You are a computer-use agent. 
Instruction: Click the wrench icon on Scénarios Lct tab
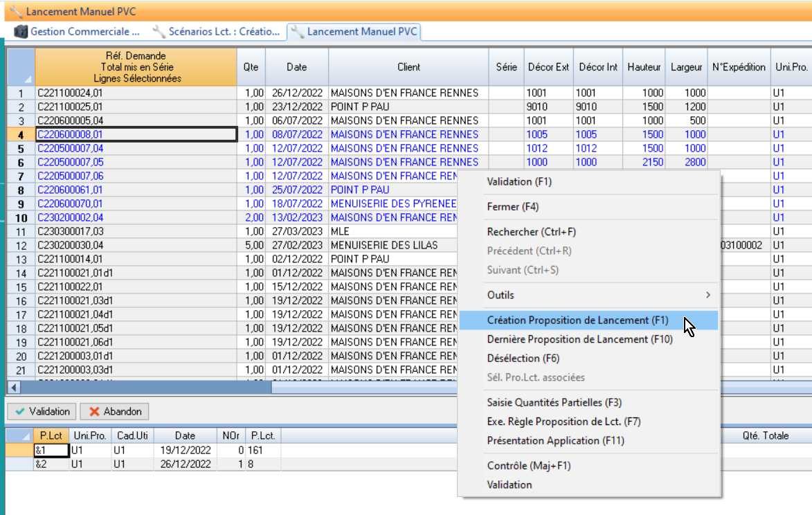pyautogui.click(x=159, y=32)
